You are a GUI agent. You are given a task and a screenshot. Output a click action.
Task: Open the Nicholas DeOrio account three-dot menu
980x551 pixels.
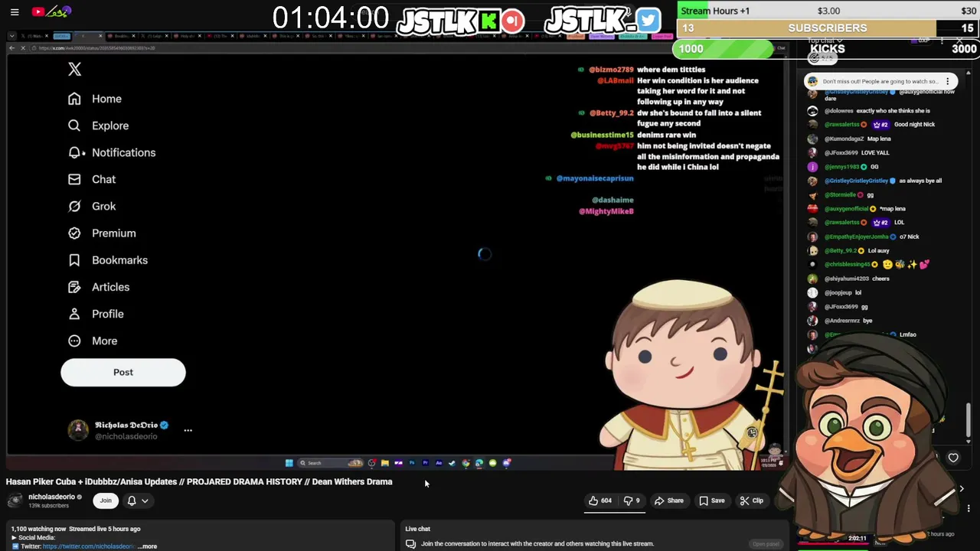coord(188,430)
